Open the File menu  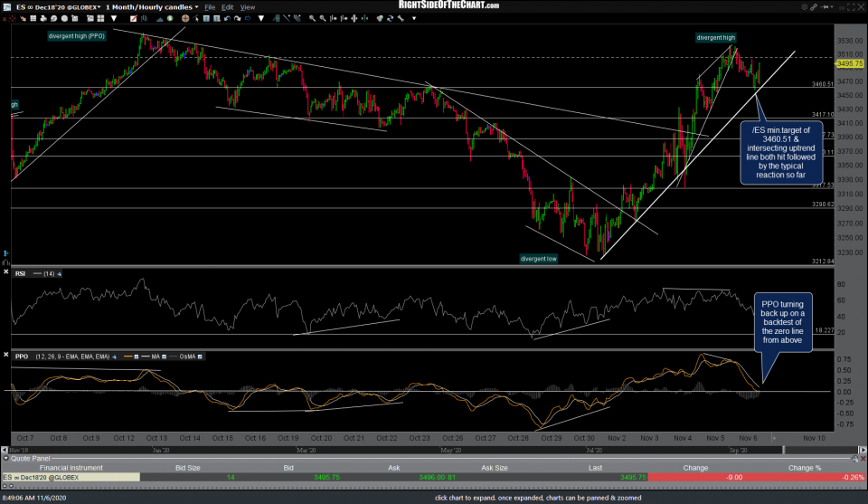(x=210, y=7)
